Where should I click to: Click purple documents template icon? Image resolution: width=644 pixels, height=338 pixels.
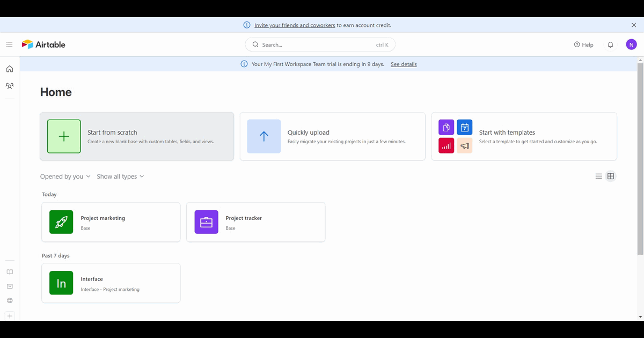pos(447,127)
